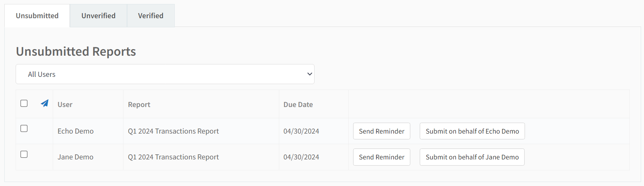The image size is (644, 186).
Task: Click the User column header
Action: tap(65, 104)
